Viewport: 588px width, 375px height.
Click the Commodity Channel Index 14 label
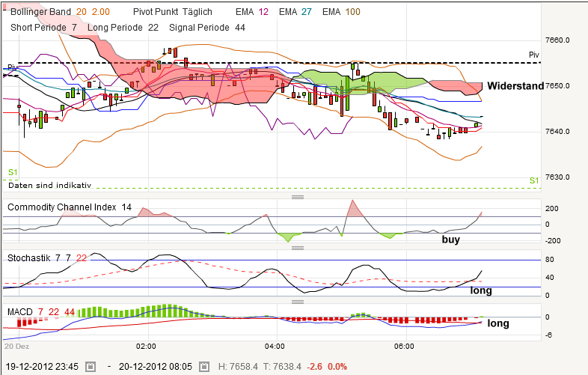coord(70,207)
